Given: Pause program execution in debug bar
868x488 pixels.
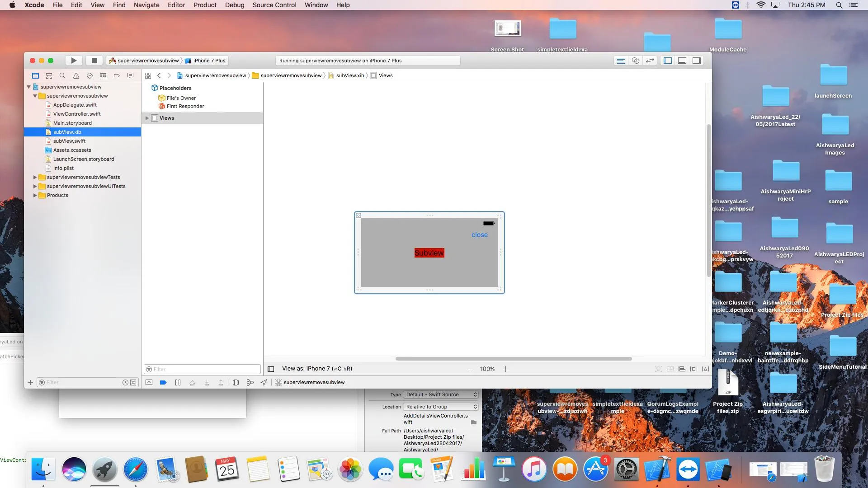Looking at the screenshot, I should pos(178,382).
